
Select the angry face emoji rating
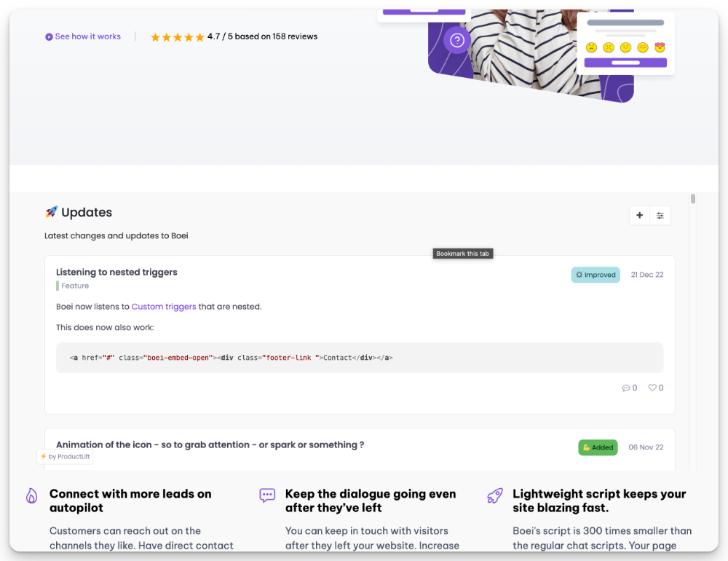(591, 47)
